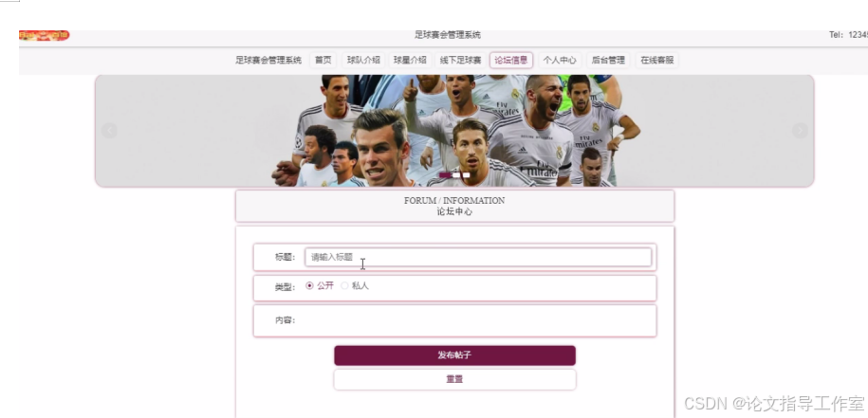Image resolution: width=868 pixels, height=418 pixels.
Task: Open 个人中心 page
Action: coord(560,61)
